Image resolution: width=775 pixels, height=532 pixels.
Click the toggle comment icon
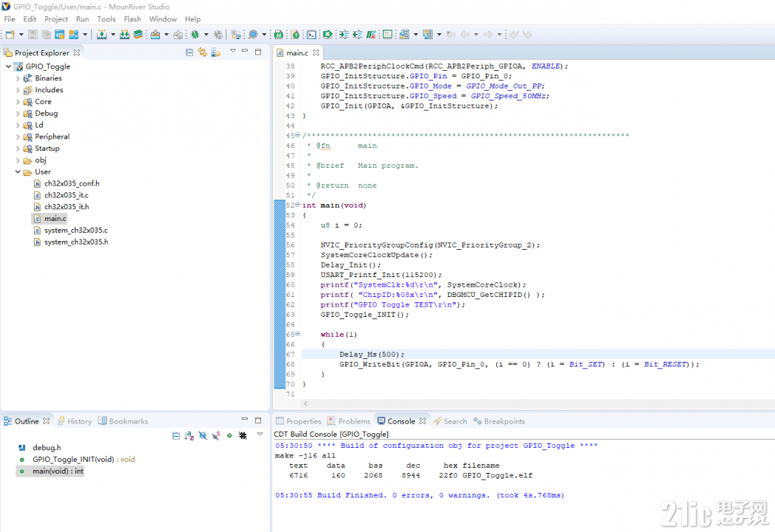pos(370,35)
